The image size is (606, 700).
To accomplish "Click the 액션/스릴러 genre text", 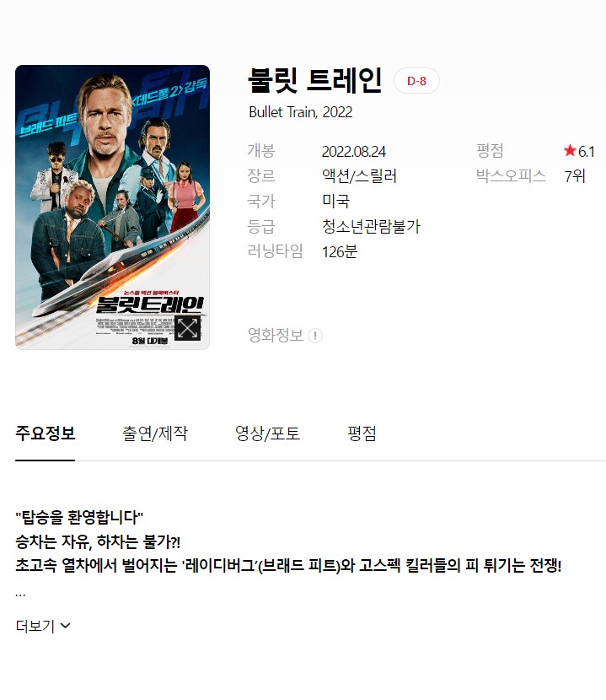I will pyautogui.click(x=359, y=176).
